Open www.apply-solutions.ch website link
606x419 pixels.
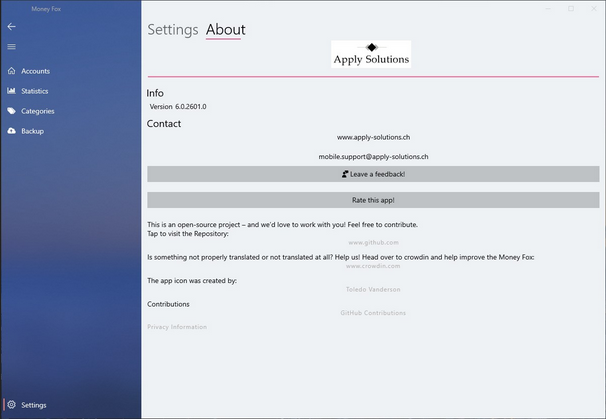[x=373, y=137]
